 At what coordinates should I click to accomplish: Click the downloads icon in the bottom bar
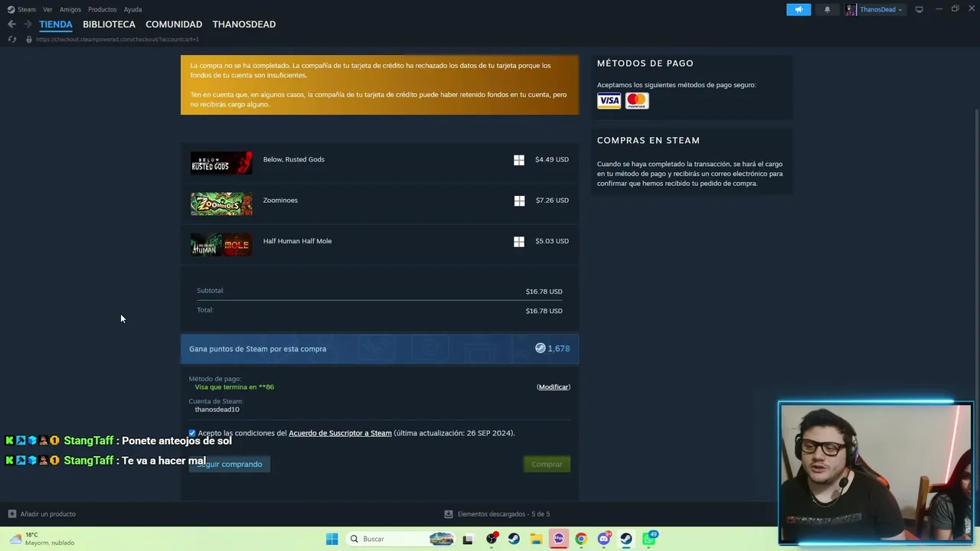(x=449, y=514)
